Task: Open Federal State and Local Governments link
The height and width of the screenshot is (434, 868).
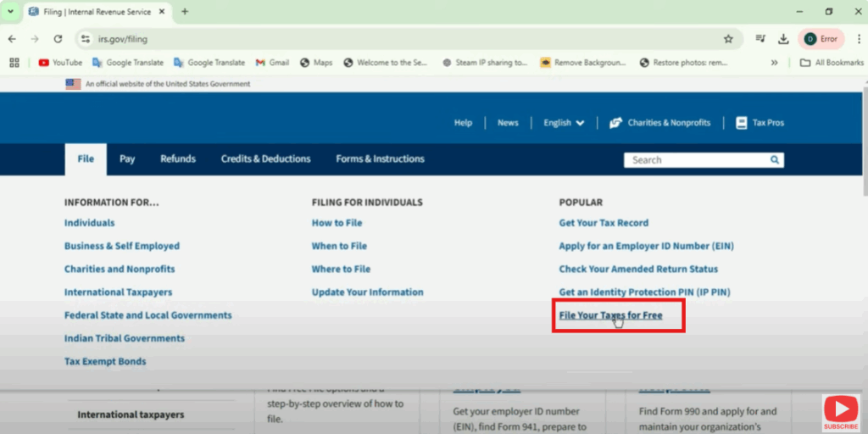Action: point(147,315)
